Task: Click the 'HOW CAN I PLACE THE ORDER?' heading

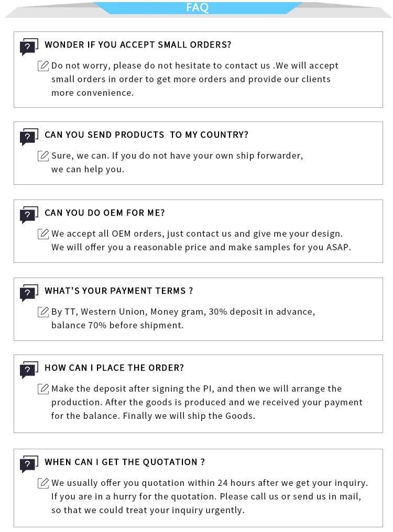Action: click(114, 368)
